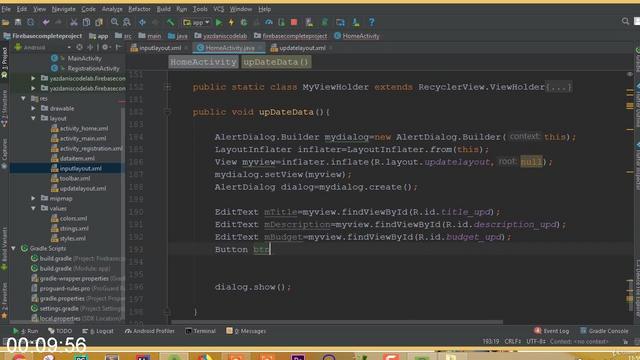
Task: Click the Open folder toolbar icon
Action: coord(5,22)
